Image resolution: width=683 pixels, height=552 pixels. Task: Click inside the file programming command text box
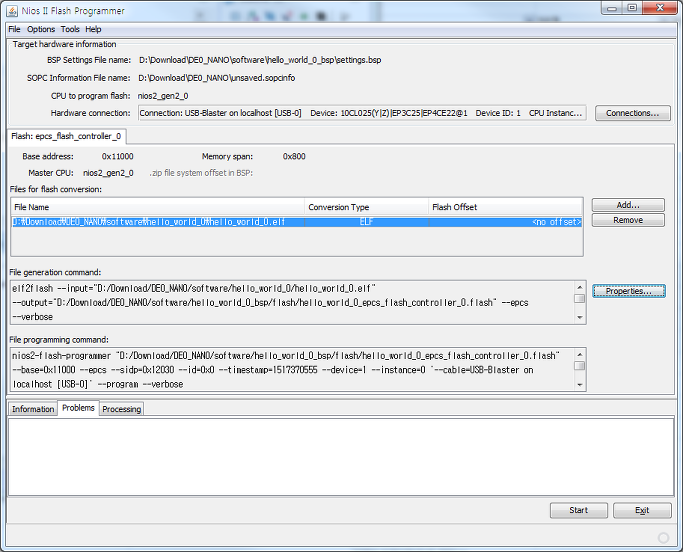[292, 369]
